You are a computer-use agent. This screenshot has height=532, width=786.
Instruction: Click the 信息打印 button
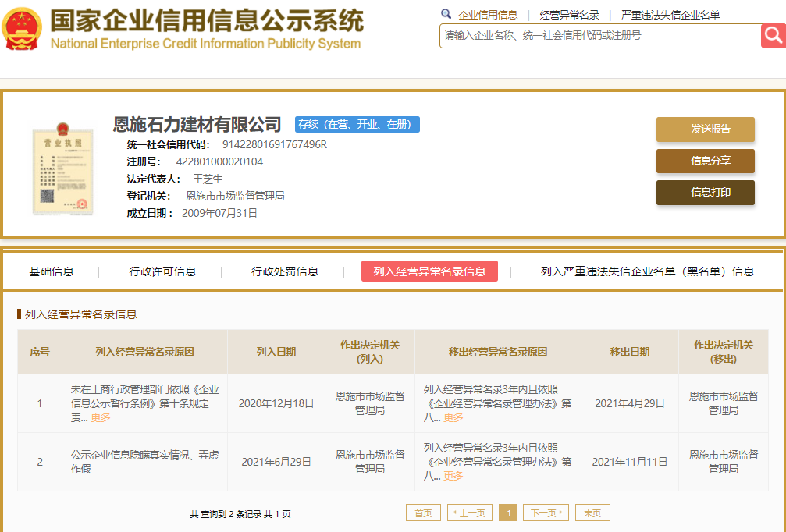click(x=706, y=193)
